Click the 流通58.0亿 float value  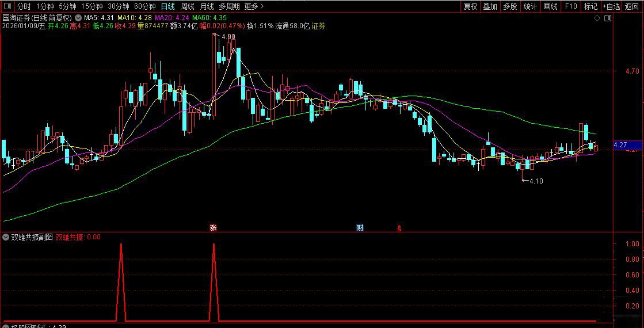pyautogui.click(x=292, y=26)
